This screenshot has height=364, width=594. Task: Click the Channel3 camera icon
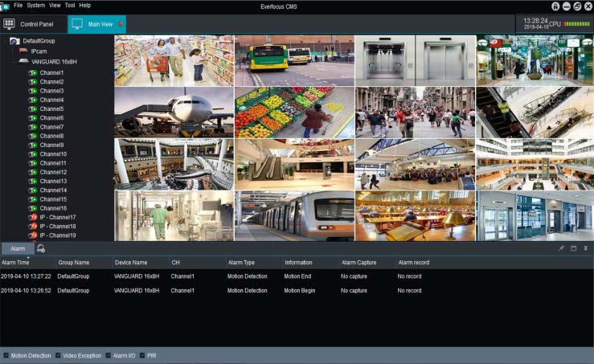point(33,91)
